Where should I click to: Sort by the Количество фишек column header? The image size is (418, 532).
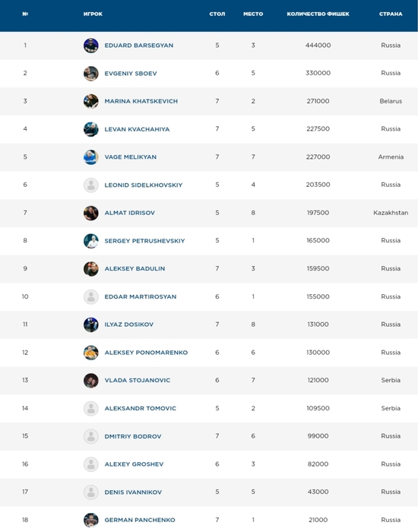[x=318, y=14]
